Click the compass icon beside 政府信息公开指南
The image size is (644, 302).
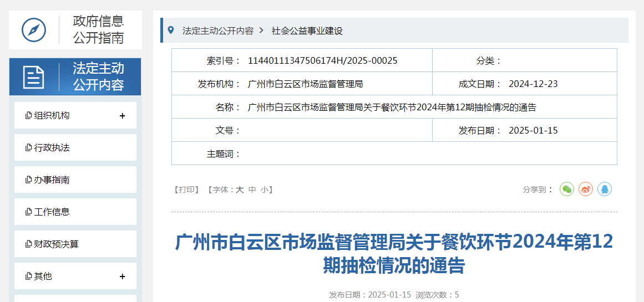(x=34, y=30)
